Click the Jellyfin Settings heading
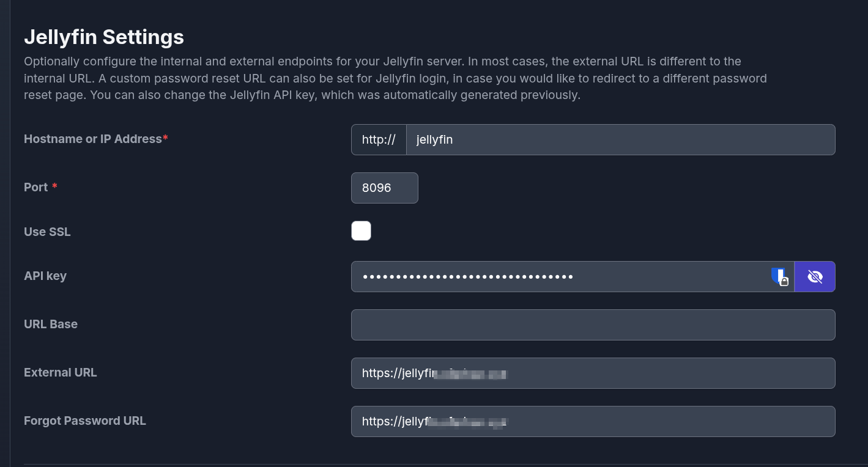 (x=104, y=37)
